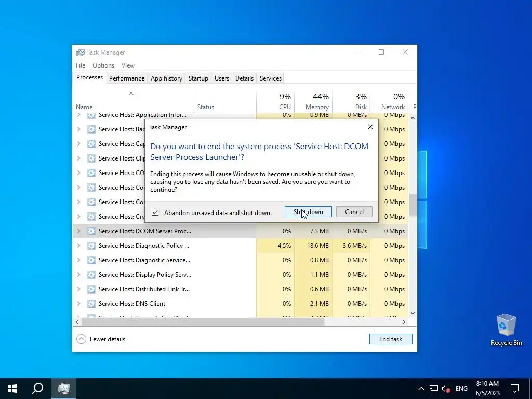Open the Windows Start menu
The width and height of the screenshot is (532, 399).
point(12,389)
